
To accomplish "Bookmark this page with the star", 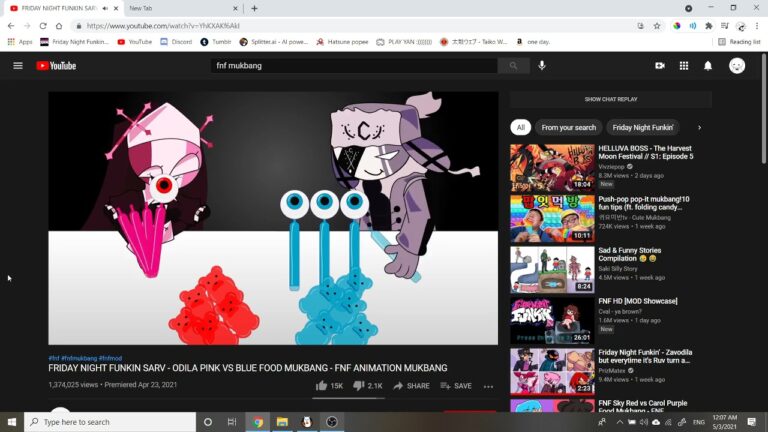I will [x=657, y=25].
